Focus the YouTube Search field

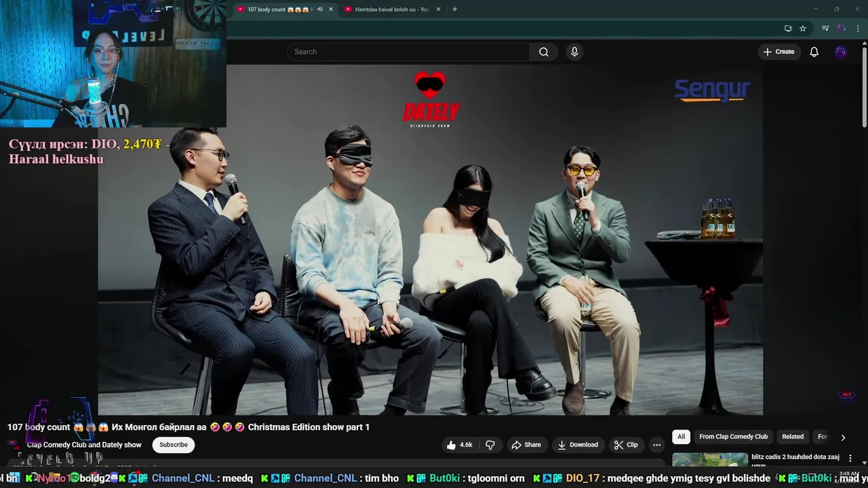pyautogui.click(x=408, y=52)
